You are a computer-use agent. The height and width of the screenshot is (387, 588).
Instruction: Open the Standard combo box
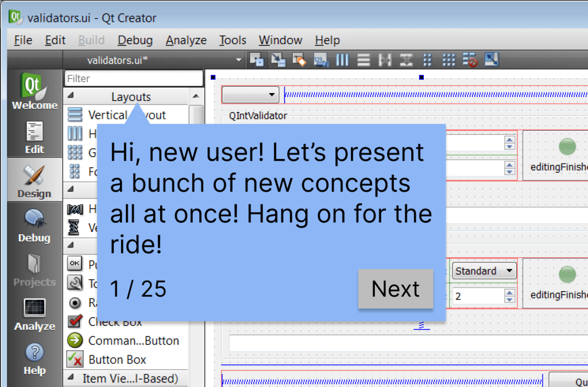point(485,271)
